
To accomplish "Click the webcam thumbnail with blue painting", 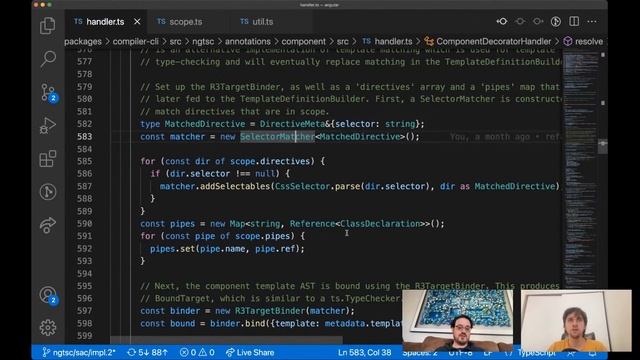I will (458, 320).
